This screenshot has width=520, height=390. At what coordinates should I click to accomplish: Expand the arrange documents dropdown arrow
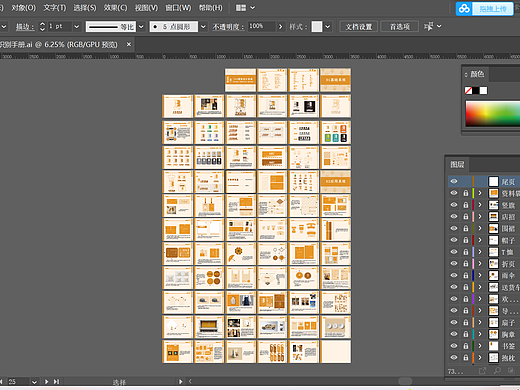tap(253, 8)
